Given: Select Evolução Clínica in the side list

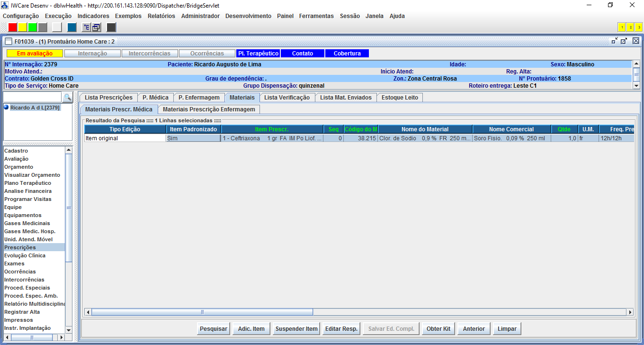Looking at the screenshot, I should [x=25, y=255].
